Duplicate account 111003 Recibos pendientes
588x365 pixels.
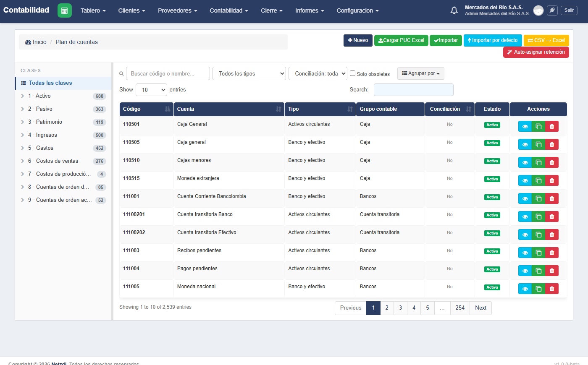pos(538,253)
